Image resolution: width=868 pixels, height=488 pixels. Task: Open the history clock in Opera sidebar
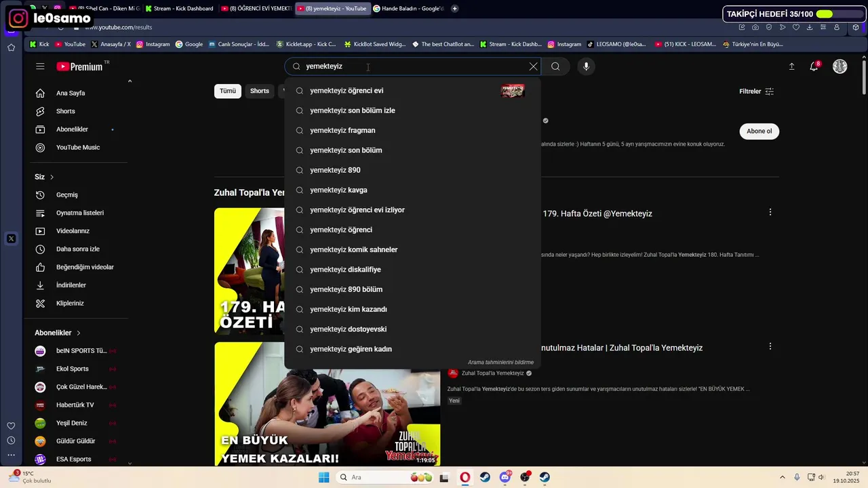click(x=11, y=441)
